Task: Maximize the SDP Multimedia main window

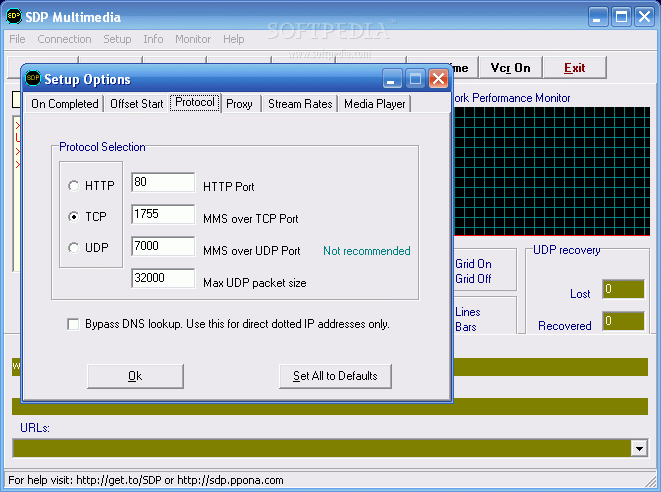Action: click(621, 17)
